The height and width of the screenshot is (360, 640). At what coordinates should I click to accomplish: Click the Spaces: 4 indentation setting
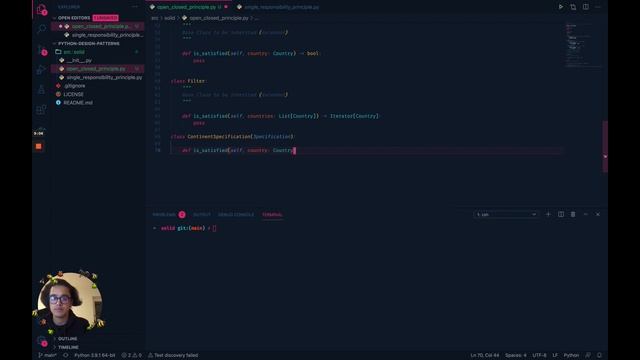[516, 355]
